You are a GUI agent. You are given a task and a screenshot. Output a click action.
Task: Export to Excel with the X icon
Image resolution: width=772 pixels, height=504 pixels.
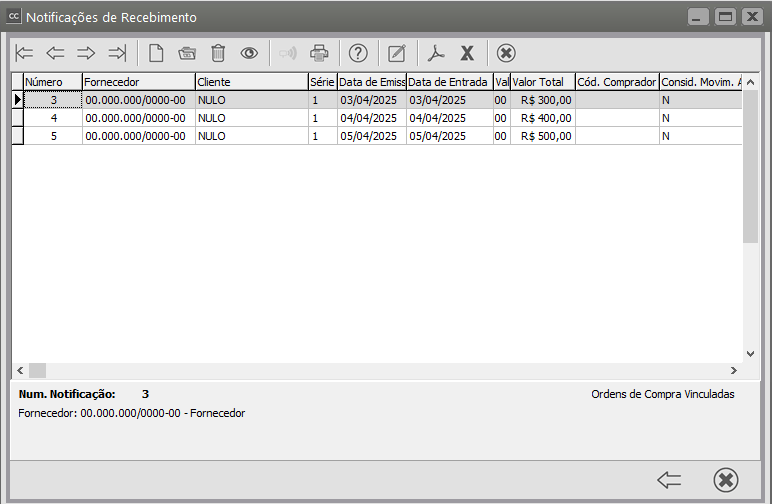pyautogui.click(x=467, y=53)
